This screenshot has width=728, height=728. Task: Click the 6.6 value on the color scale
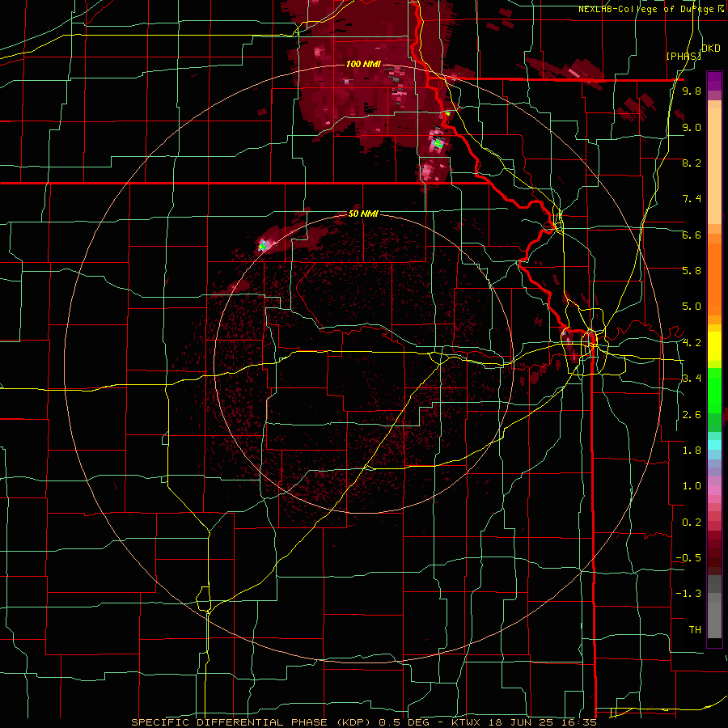(x=692, y=235)
